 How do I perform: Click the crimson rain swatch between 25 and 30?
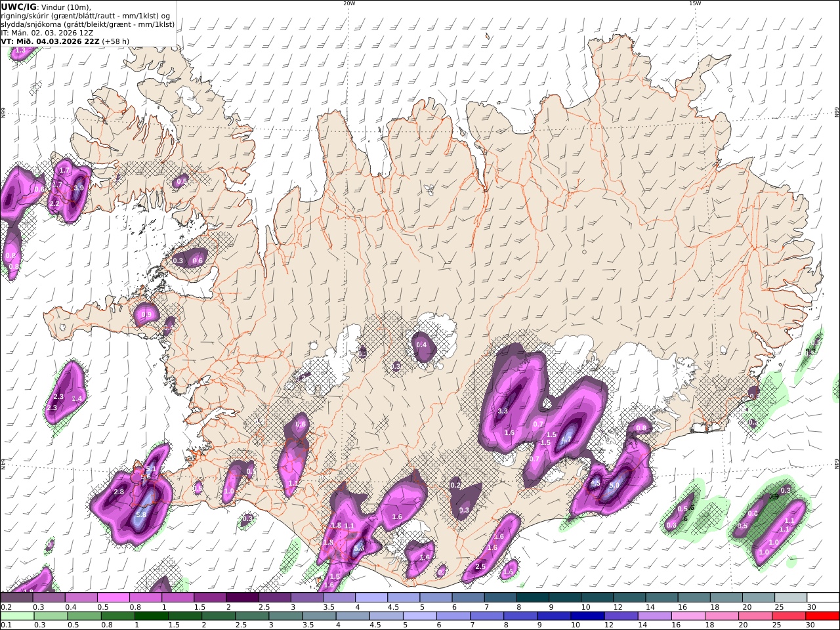click(788, 616)
